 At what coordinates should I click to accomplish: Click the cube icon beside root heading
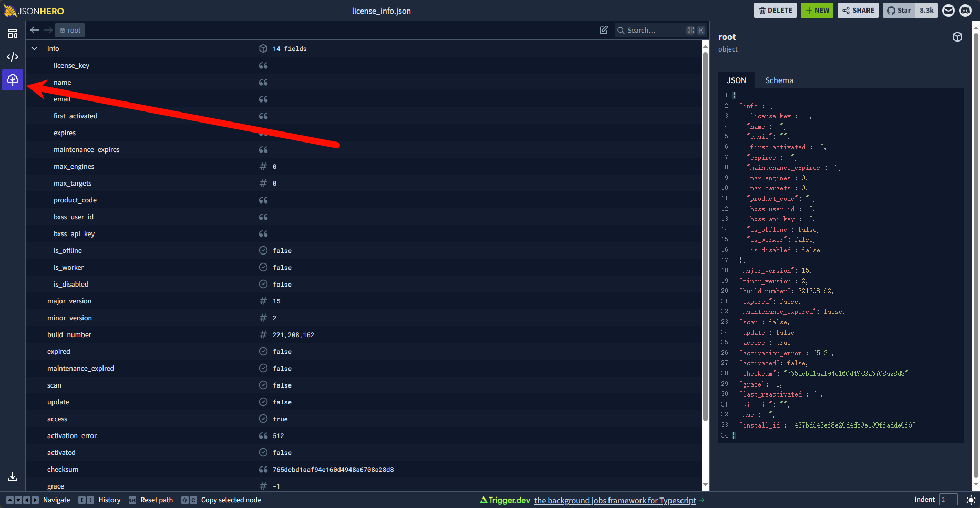tap(957, 37)
